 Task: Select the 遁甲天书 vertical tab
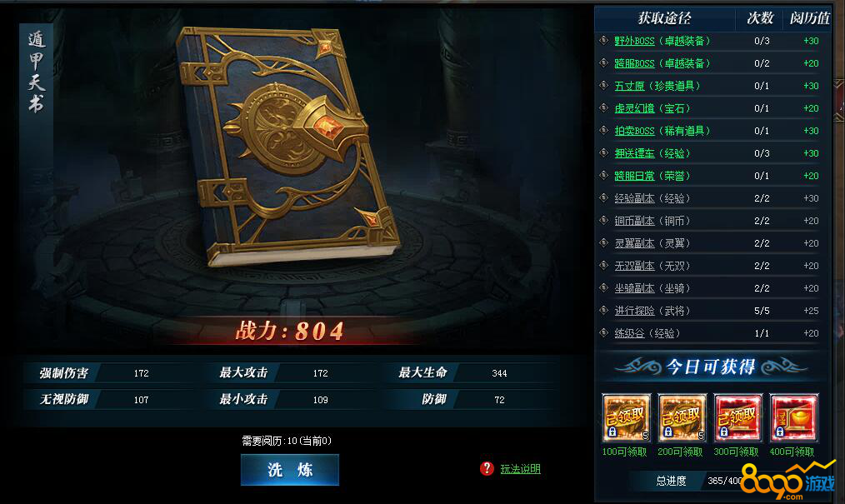tap(36, 72)
